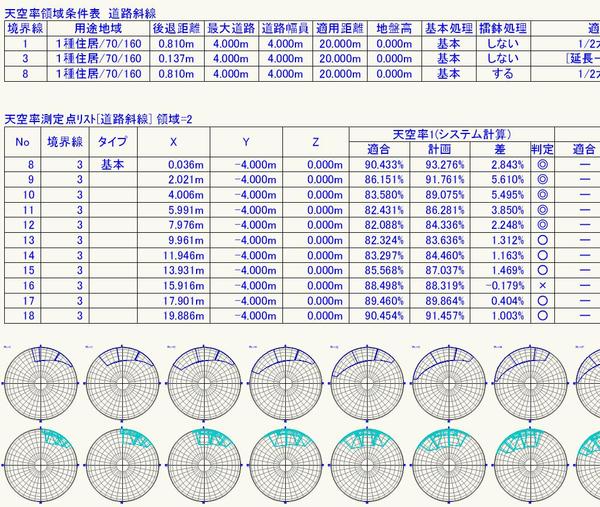This screenshot has height=507, width=600.
Task: Click the 天空率1(システム計算) group header
Action: pyautogui.click(x=452, y=134)
